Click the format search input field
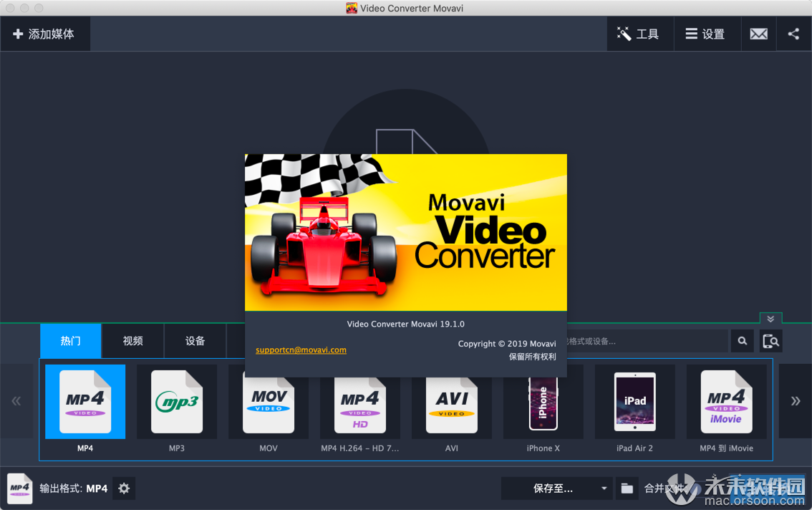812x510 pixels. coord(647,341)
